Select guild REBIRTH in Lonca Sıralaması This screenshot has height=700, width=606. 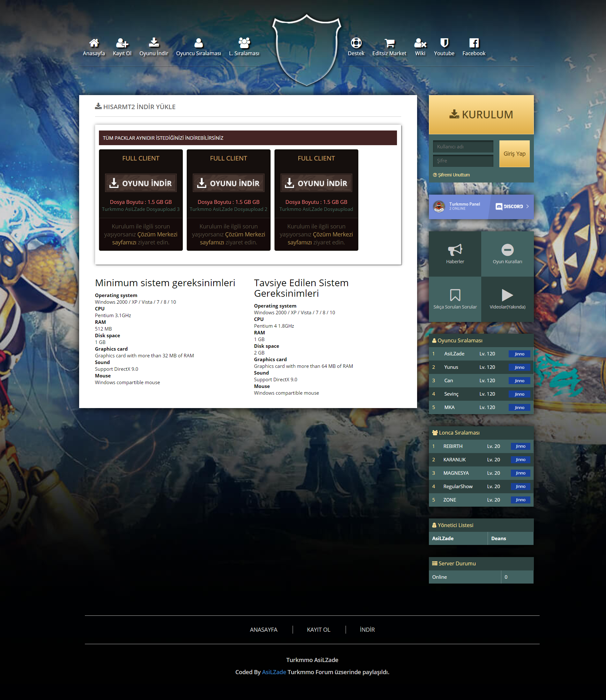click(453, 446)
